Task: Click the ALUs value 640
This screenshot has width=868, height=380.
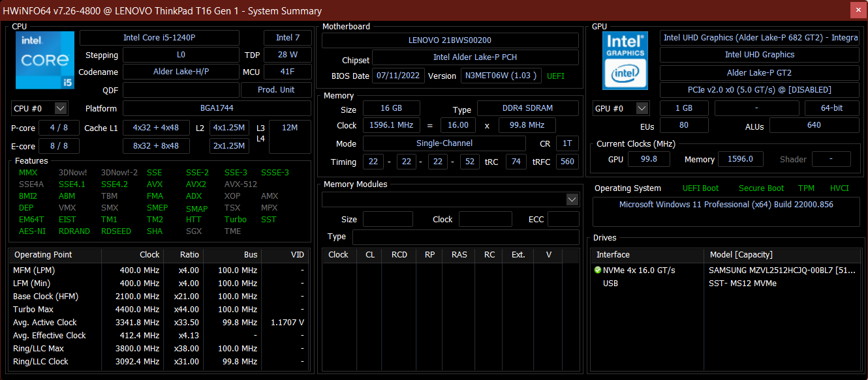Action: coord(814,125)
